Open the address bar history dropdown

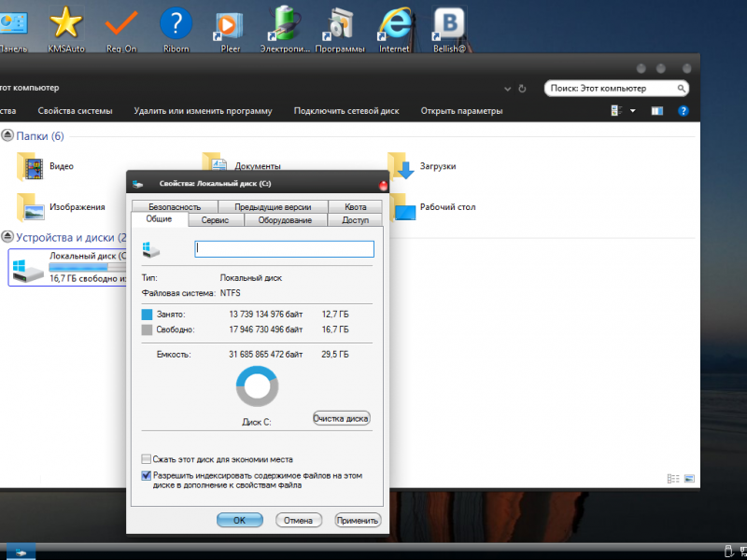point(507,89)
